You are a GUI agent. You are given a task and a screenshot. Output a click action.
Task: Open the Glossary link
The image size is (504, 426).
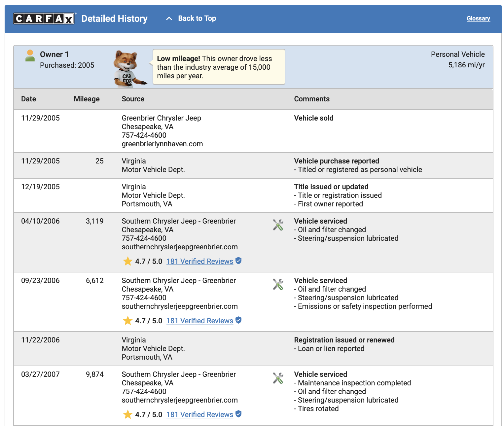pyautogui.click(x=478, y=18)
